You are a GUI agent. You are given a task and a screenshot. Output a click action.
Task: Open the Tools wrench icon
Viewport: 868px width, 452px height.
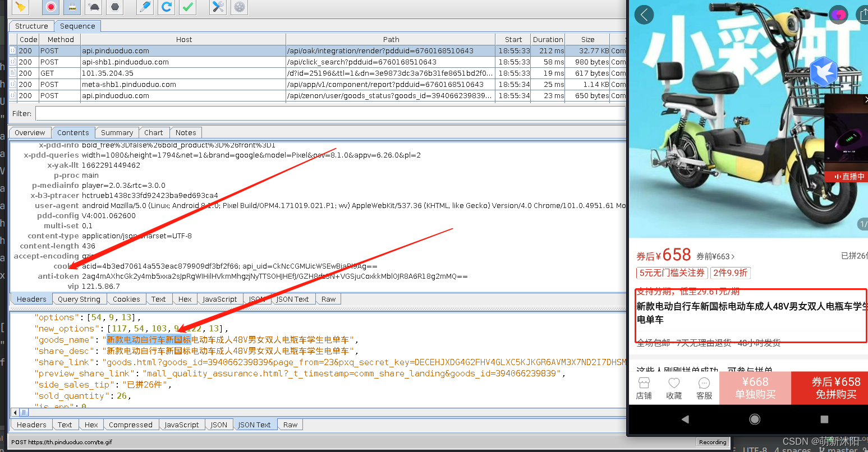coord(218,7)
